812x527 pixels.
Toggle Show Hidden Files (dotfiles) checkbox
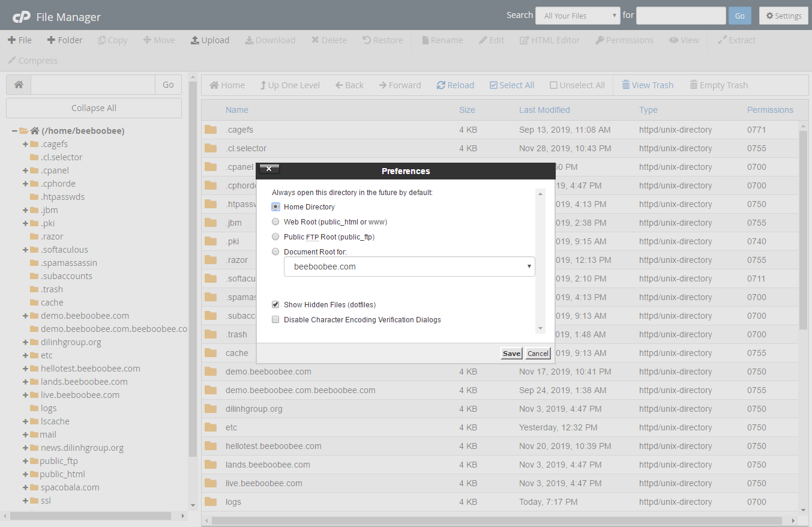pos(275,305)
